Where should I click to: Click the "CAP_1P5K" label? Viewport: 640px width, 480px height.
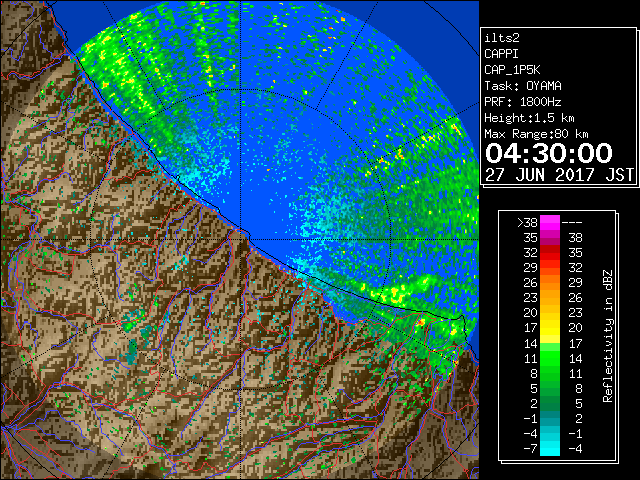coord(512,70)
